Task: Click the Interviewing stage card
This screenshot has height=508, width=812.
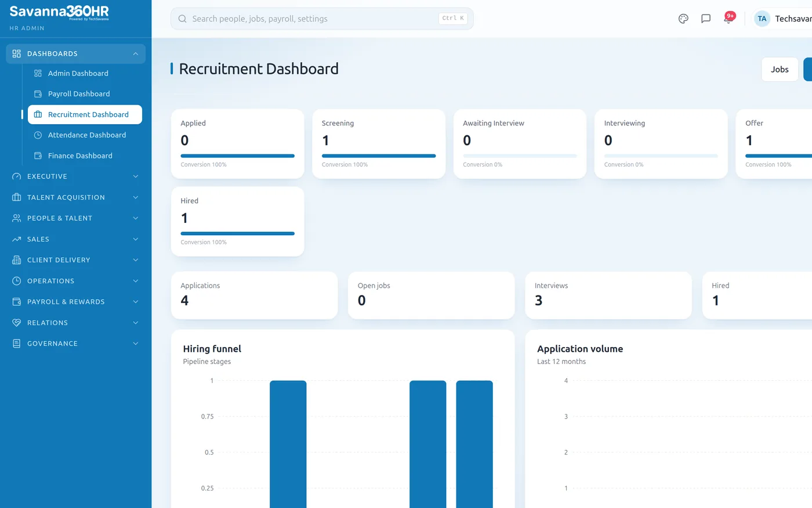Action: click(x=661, y=144)
